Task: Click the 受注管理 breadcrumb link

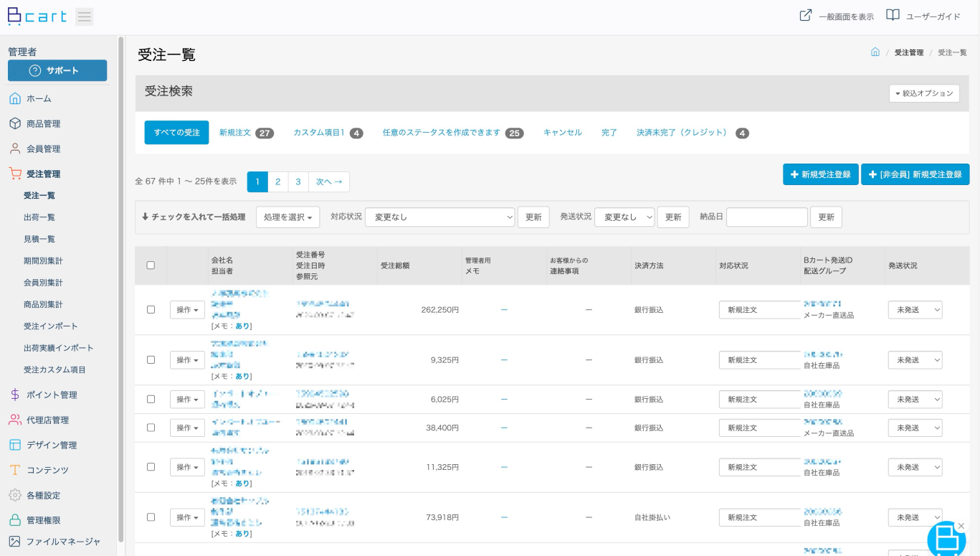Action: tap(909, 52)
